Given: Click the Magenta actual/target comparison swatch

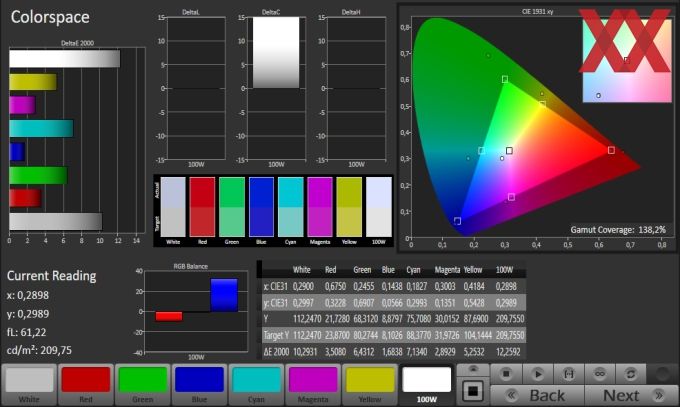Looking at the screenshot, I should coord(320,207).
